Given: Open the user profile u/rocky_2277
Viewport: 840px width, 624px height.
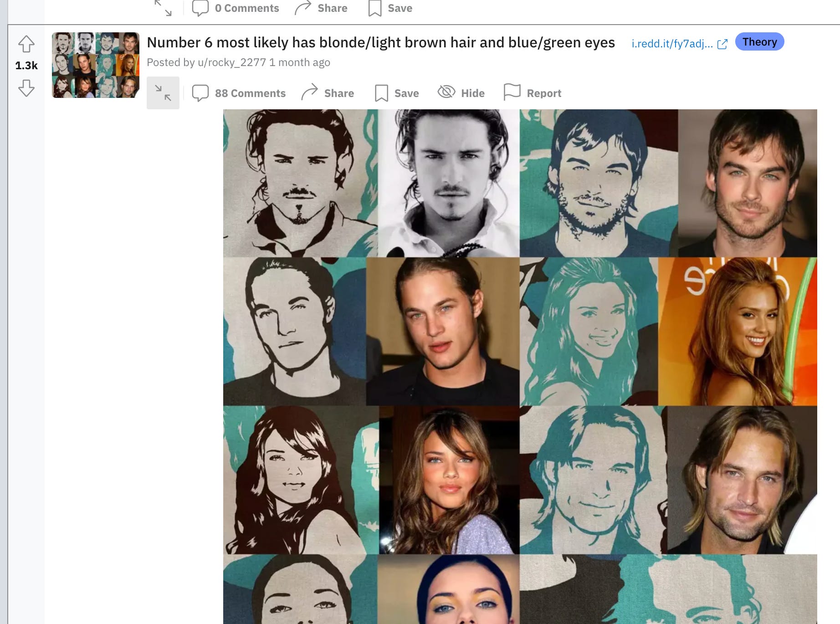Looking at the screenshot, I should coord(232,62).
